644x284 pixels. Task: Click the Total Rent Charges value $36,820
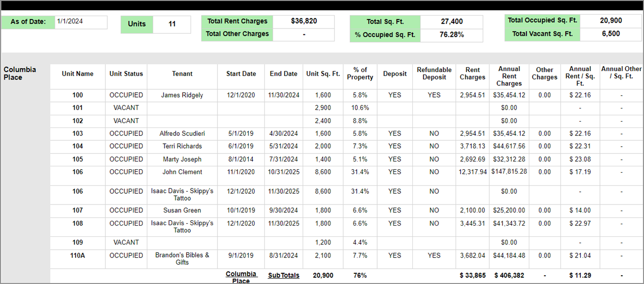(x=304, y=21)
